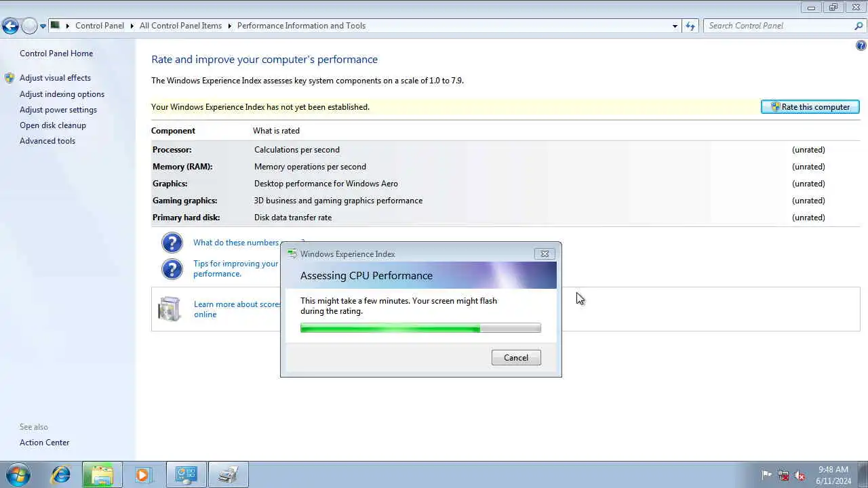Click Disk data transfer rate text
The height and width of the screenshot is (488, 868).
click(293, 218)
